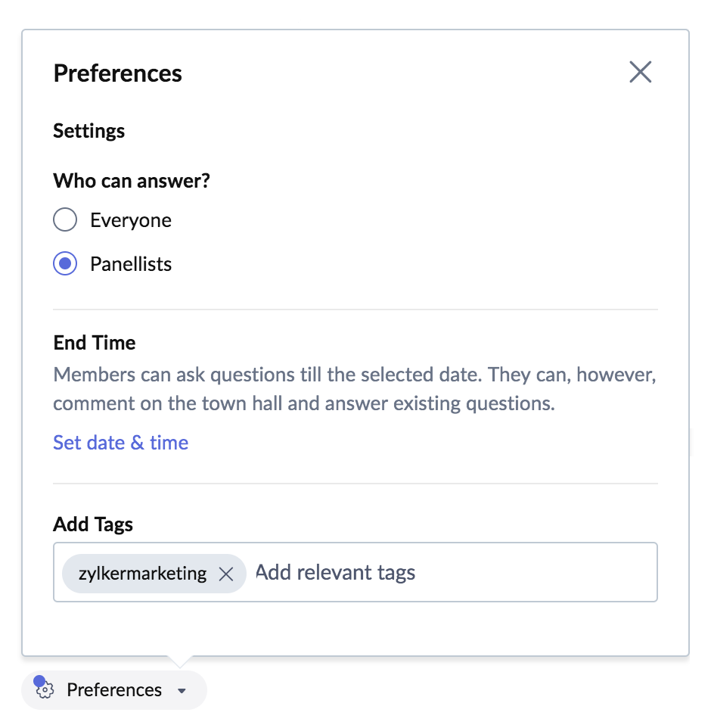Click the Preferences gear icon
Screen dimensions: 711x728
point(45,690)
